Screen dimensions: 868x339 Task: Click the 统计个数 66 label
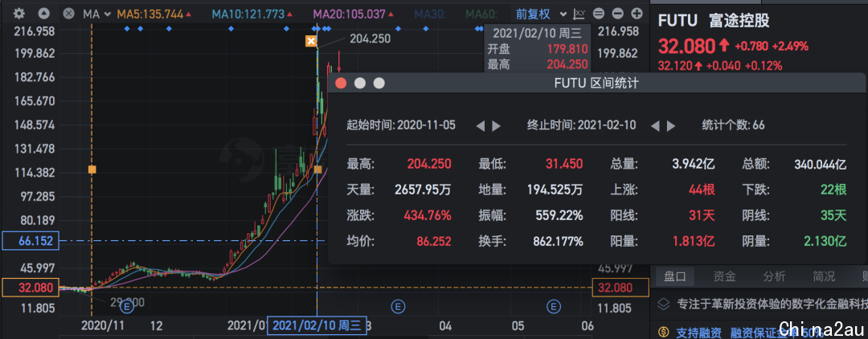[x=733, y=125]
